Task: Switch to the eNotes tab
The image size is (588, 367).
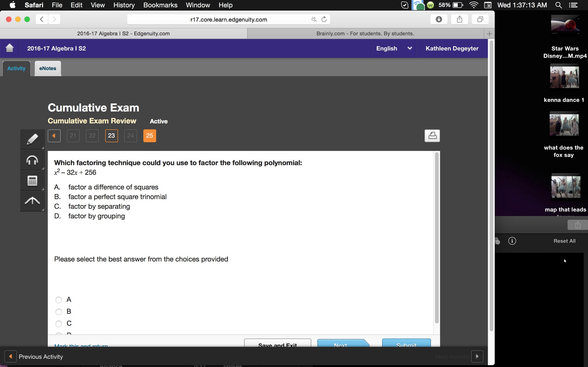Action: tap(48, 68)
